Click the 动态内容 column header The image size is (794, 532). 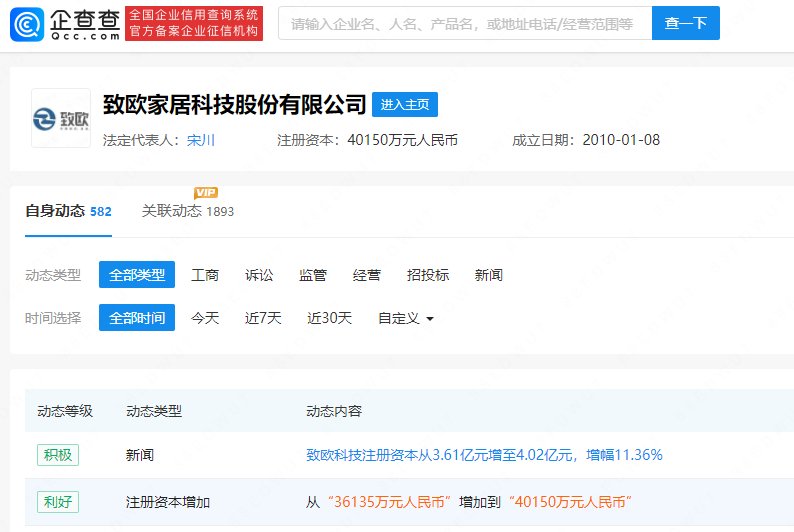click(334, 411)
